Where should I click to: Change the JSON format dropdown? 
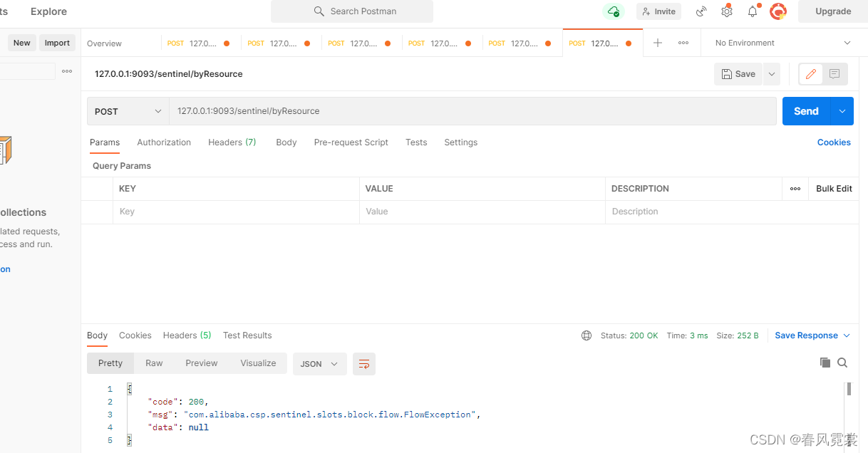tap(320, 364)
